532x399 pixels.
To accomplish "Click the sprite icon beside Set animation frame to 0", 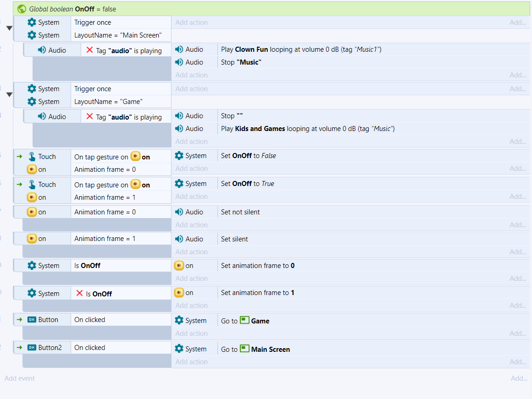I will click(179, 266).
